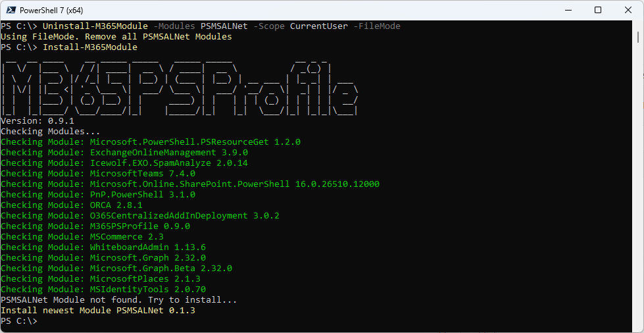The image size is (644, 333).
Task: Click the PowerShell icon in title bar
Action: pyautogui.click(x=10, y=10)
